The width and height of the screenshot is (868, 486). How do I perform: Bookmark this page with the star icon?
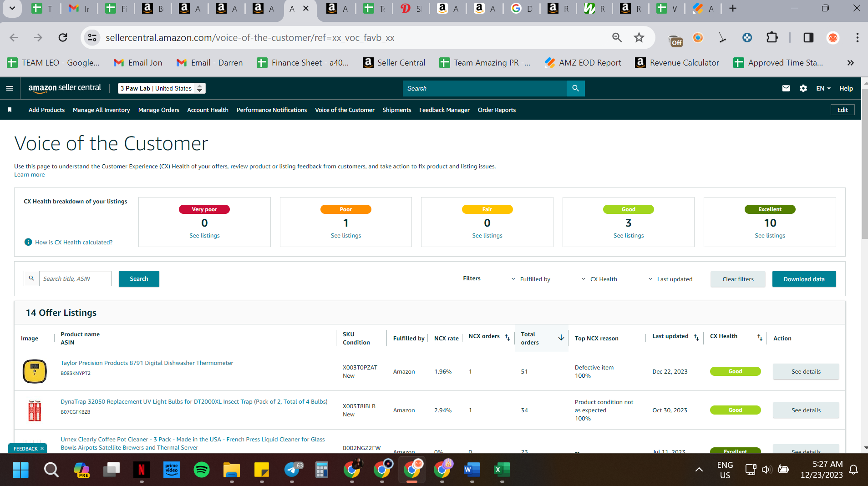click(639, 38)
